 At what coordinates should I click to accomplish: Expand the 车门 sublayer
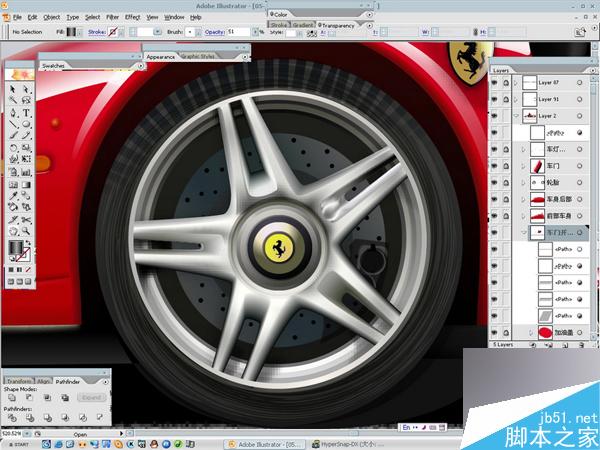(523, 166)
